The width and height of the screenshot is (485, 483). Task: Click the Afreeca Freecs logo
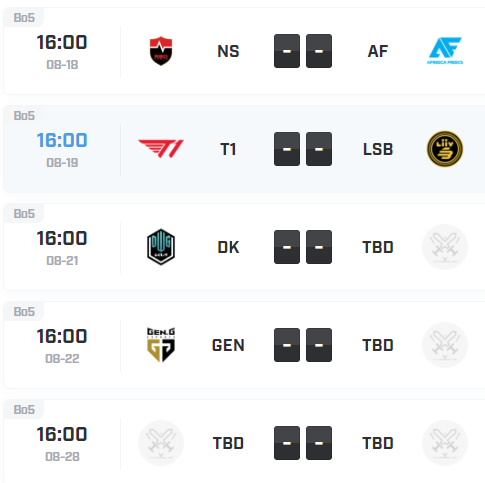(445, 51)
